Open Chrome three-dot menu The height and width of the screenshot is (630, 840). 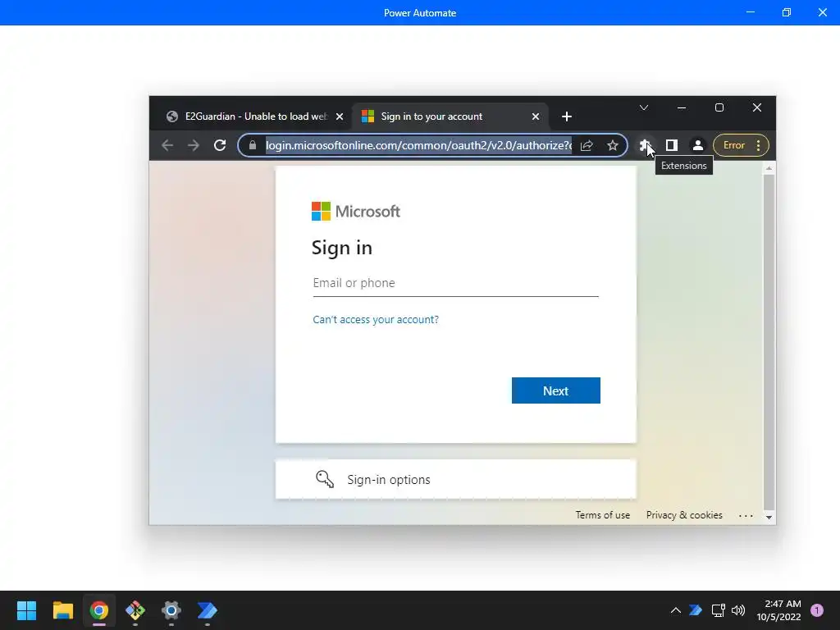point(758,145)
